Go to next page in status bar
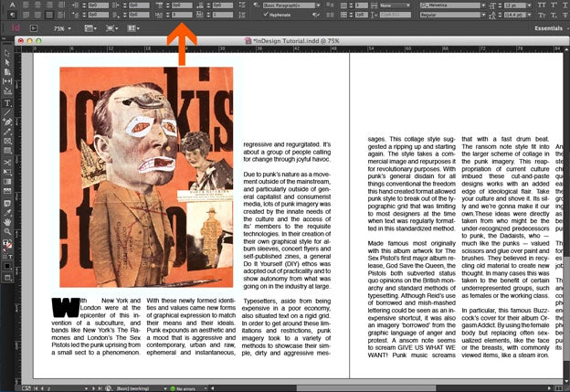Image resolution: width=570 pixels, height=392 pixels. point(94,388)
